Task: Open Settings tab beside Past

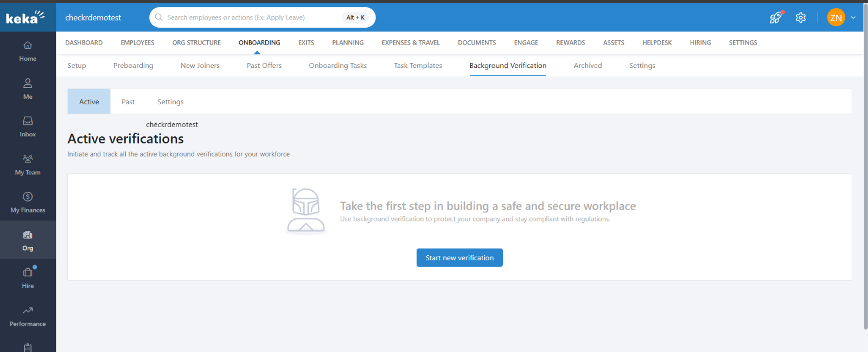Action: coord(170,102)
